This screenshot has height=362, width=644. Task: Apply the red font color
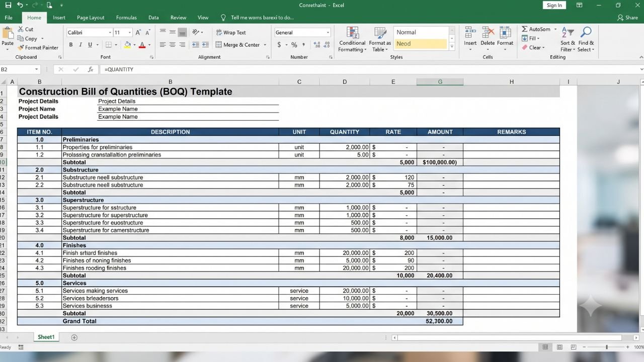click(142, 45)
